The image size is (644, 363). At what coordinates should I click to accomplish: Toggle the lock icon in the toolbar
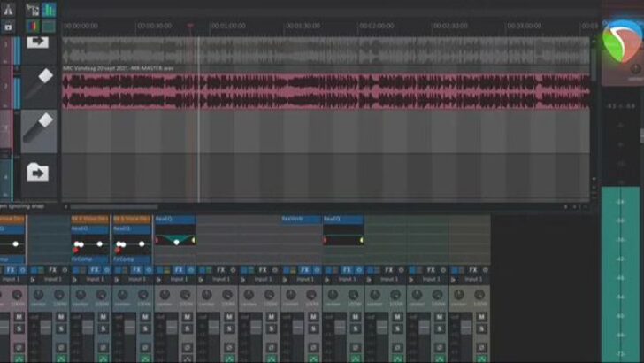[x=8, y=27]
